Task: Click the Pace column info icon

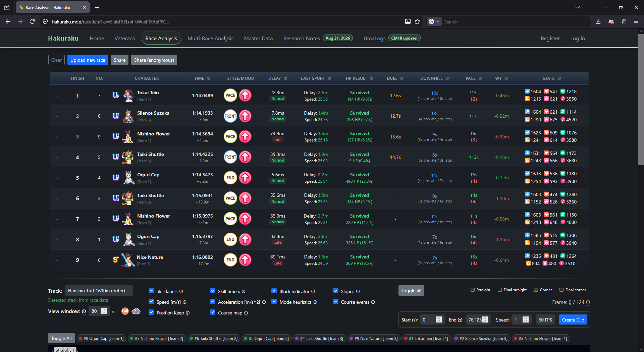Action: click(480, 78)
